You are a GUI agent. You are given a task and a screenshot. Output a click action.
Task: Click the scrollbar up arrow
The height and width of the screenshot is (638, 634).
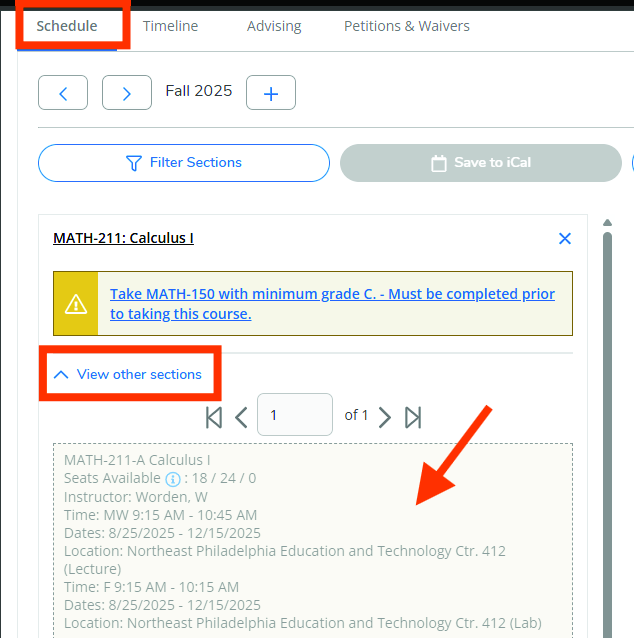[x=608, y=223]
